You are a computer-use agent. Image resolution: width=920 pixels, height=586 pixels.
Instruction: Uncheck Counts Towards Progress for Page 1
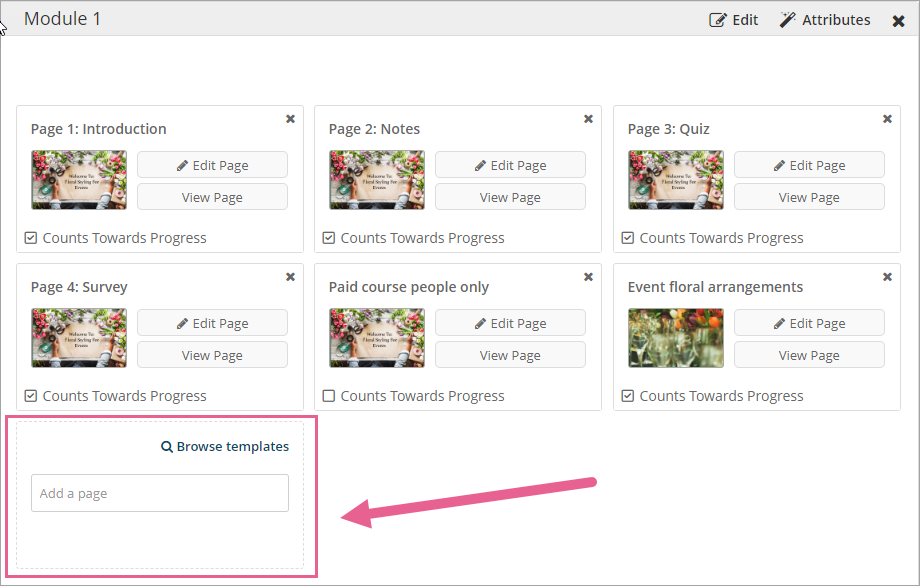click(30, 238)
